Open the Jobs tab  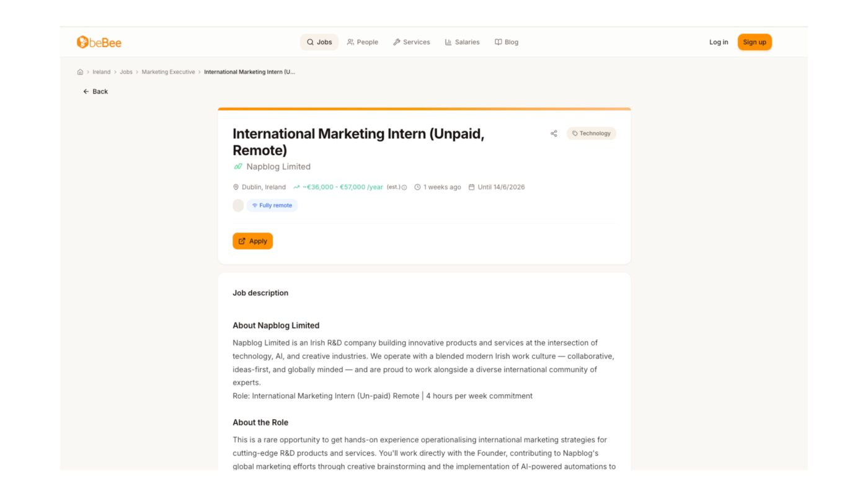[x=319, y=42]
